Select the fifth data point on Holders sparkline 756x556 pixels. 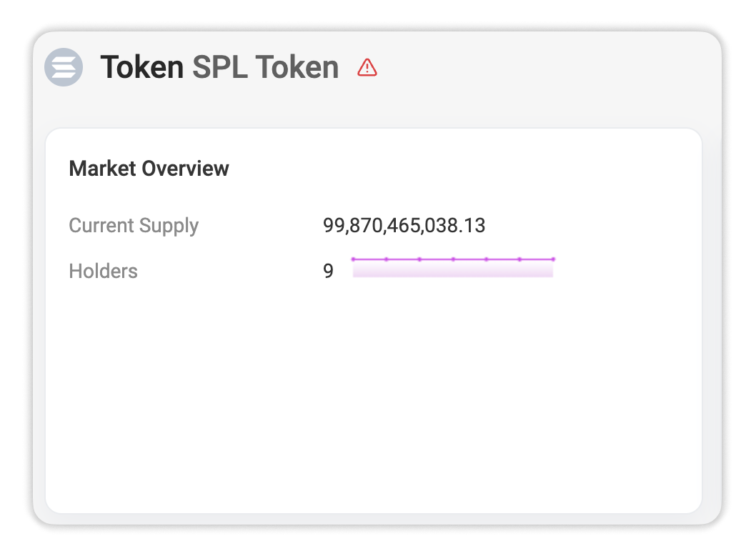[x=487, y=259]
